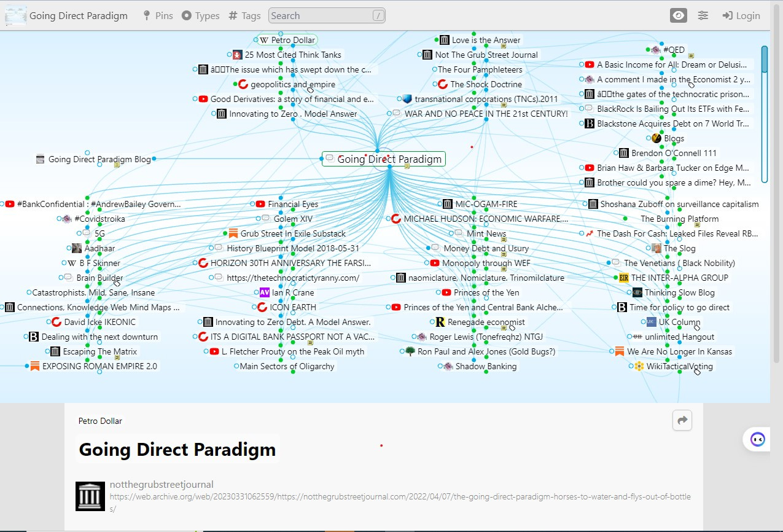Click the B icon of Blackstone Acquires Debt
783x532 pixels.
pos(590,123)
